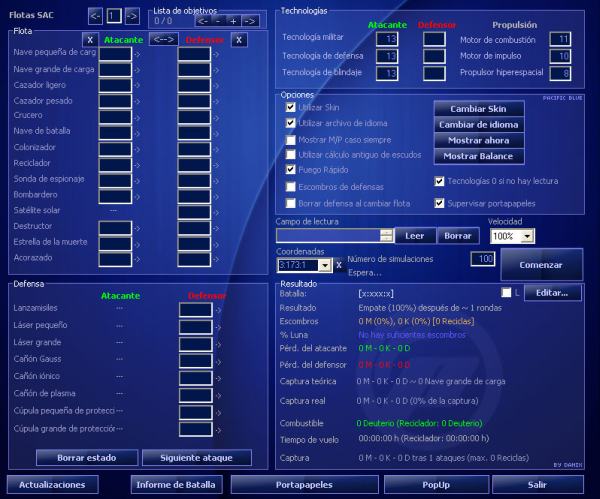The image size is (600, 499).
Task: Uncheck the Supervisar portapapeles option
Action: point(440,203)
